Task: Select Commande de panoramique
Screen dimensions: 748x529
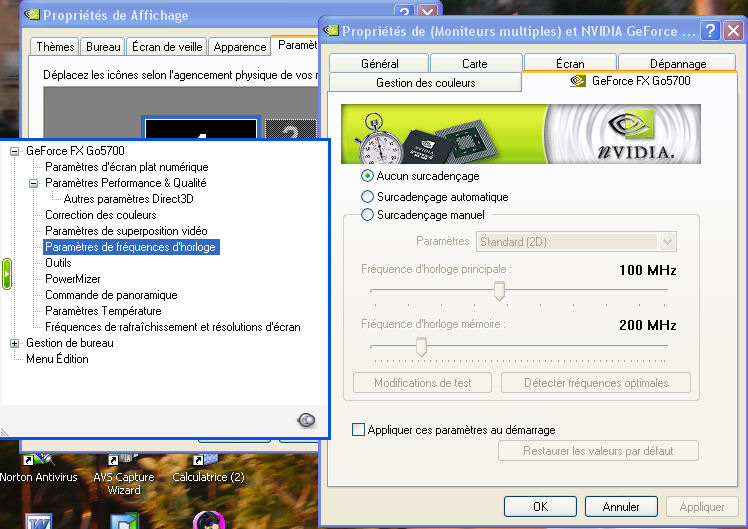Action: click(111, 295)
